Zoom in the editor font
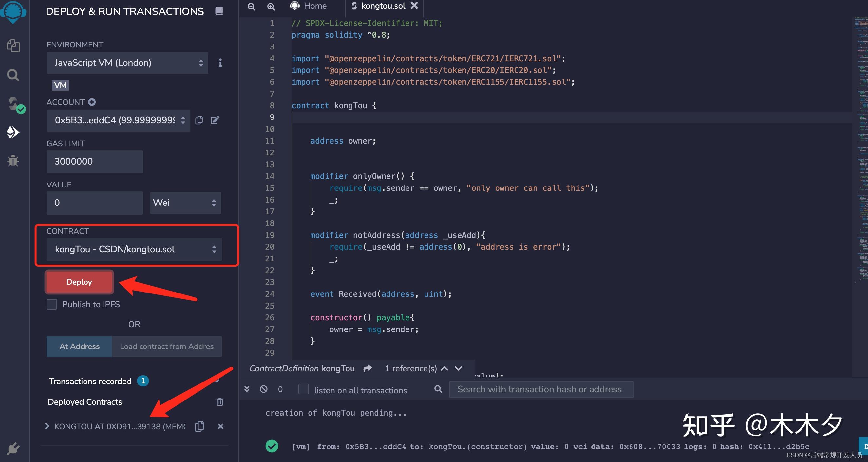 coord(271,7)
